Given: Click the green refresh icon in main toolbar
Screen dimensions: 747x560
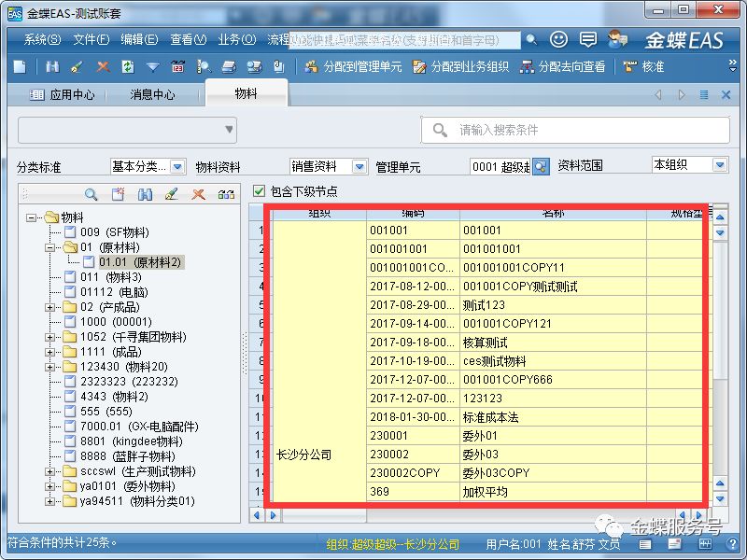Looking at the screenshot, I should 128,66.
